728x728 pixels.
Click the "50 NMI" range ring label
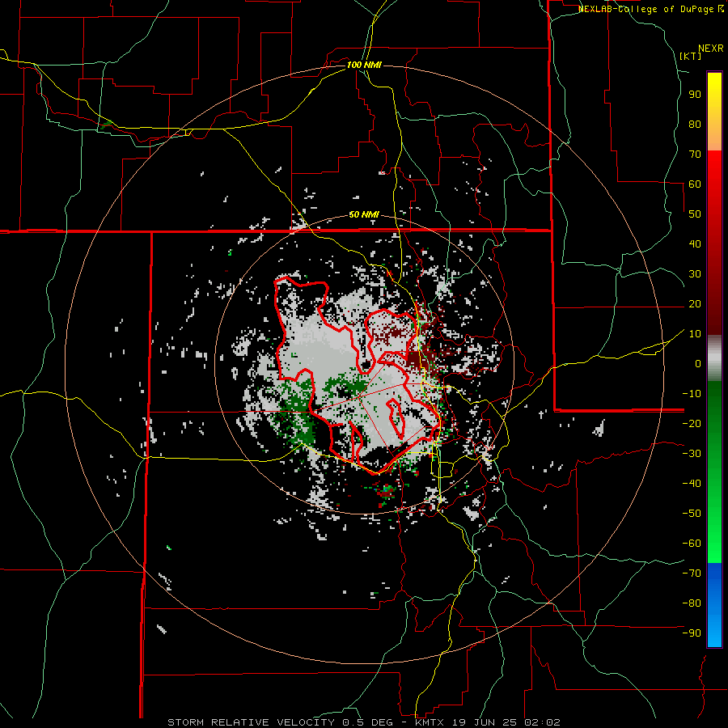364,214
